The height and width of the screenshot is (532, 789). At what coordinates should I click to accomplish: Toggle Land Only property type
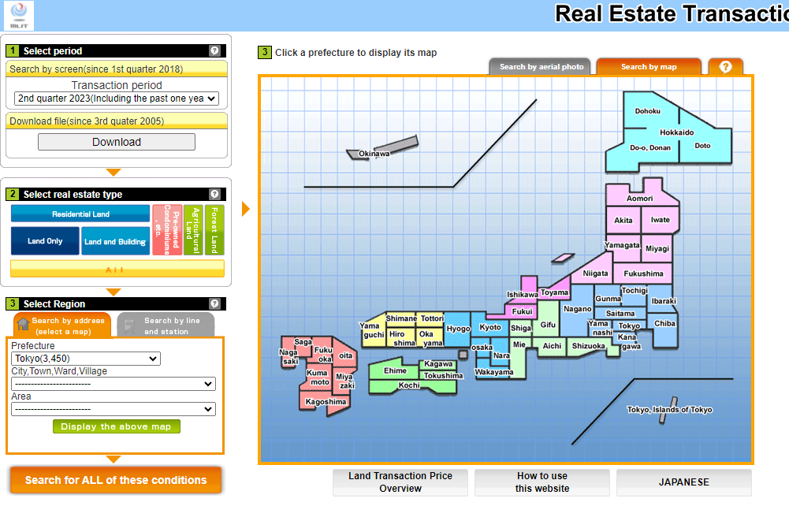(x=45, y=241)
